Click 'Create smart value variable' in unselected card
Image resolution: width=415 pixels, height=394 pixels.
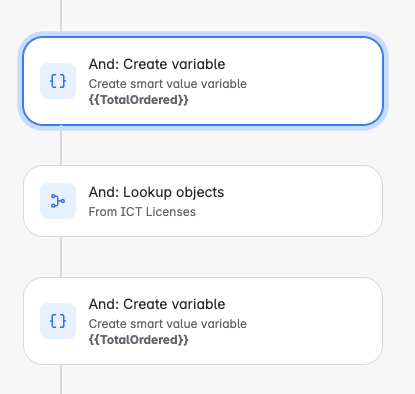coord(168,324)
